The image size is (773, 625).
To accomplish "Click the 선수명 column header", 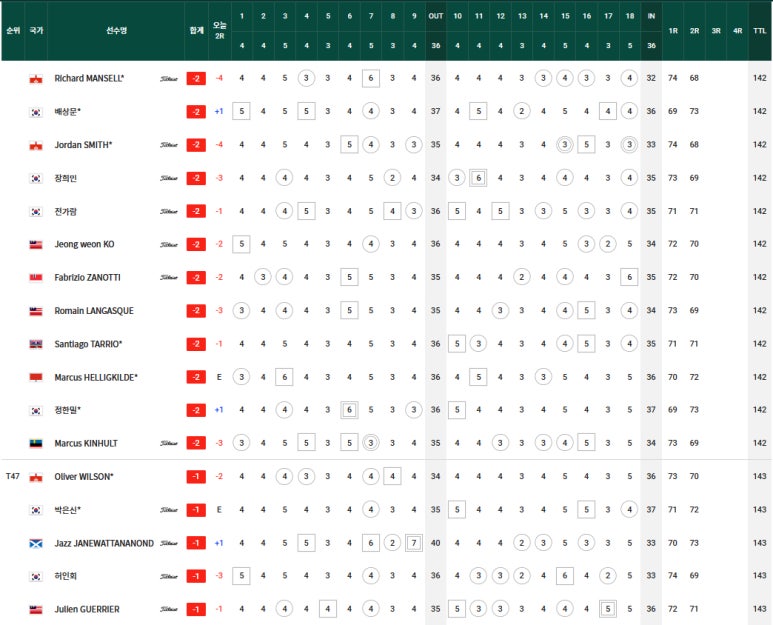I will 116,31.
